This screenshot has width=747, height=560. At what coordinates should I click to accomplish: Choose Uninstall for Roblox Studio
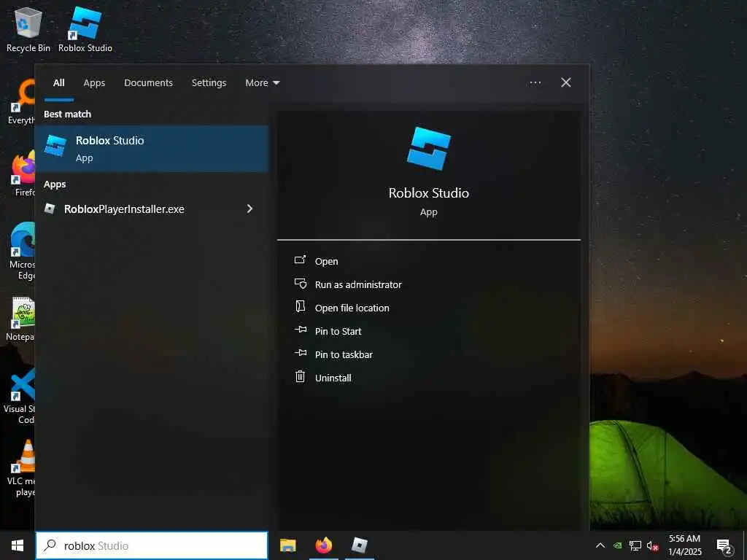click(333, 378)
